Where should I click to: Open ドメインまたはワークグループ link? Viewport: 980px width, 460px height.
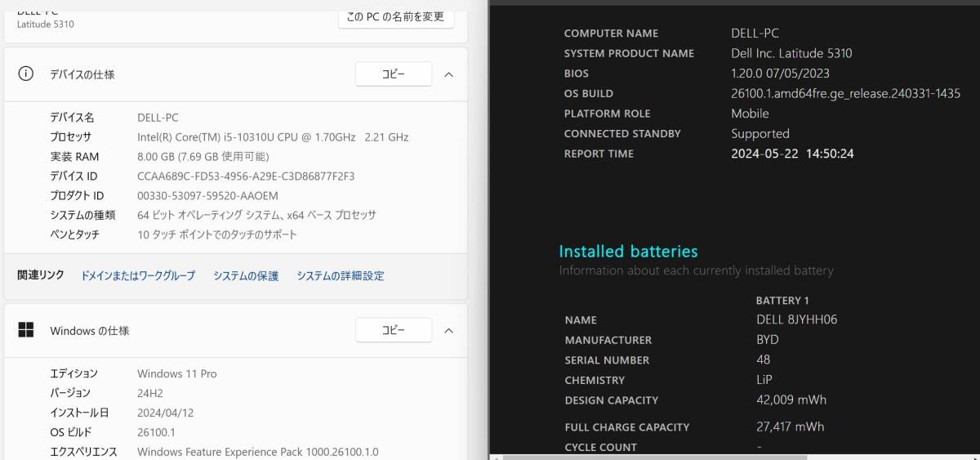click(138, 276)
